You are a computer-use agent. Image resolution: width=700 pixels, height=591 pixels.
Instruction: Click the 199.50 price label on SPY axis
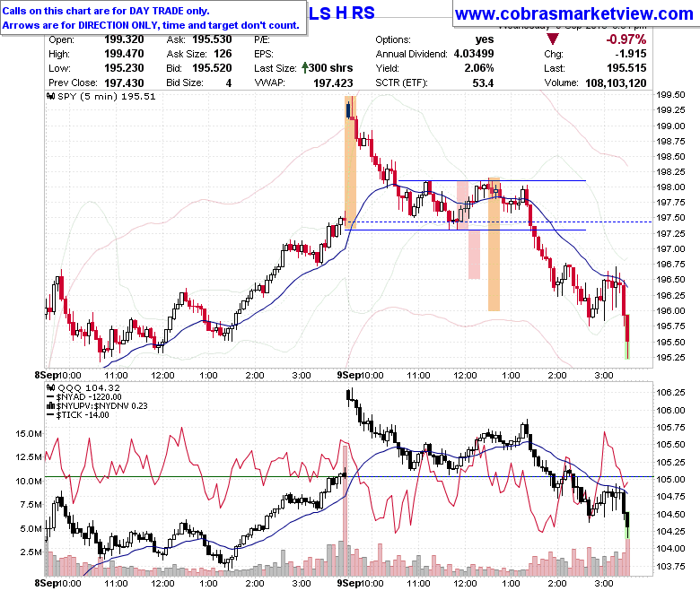tap(670, 94)
